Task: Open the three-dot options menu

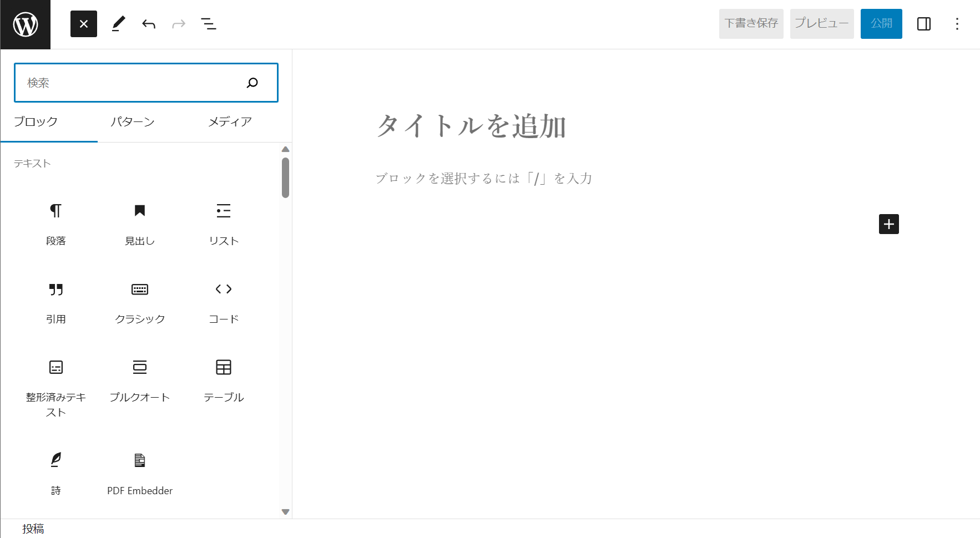Action: [x=957, y=24]
